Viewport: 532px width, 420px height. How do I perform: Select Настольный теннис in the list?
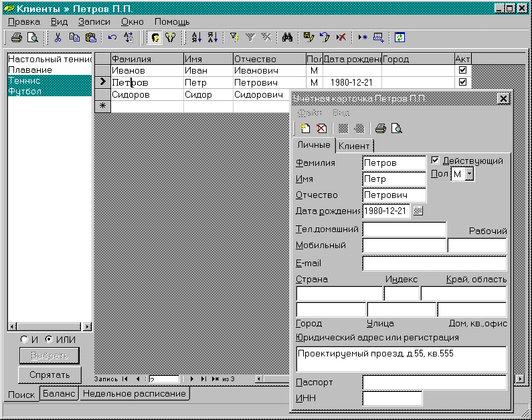click(50, 59)
